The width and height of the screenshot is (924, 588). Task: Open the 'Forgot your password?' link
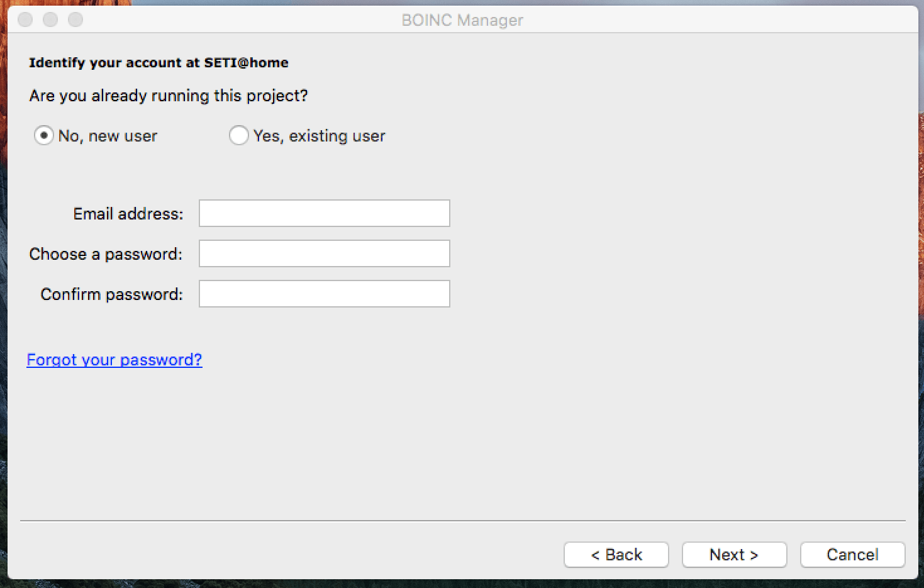point(114,360)
